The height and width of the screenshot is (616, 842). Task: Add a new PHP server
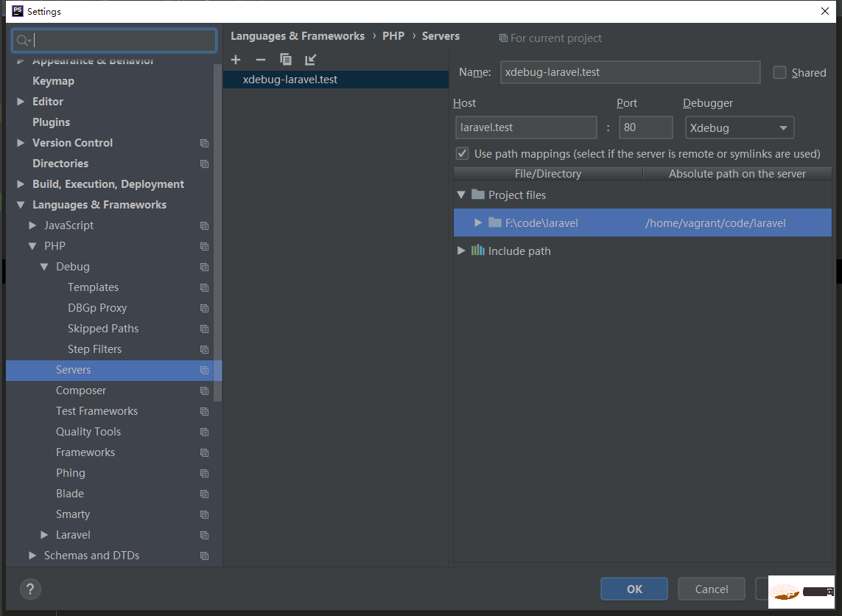click(236, 60)
